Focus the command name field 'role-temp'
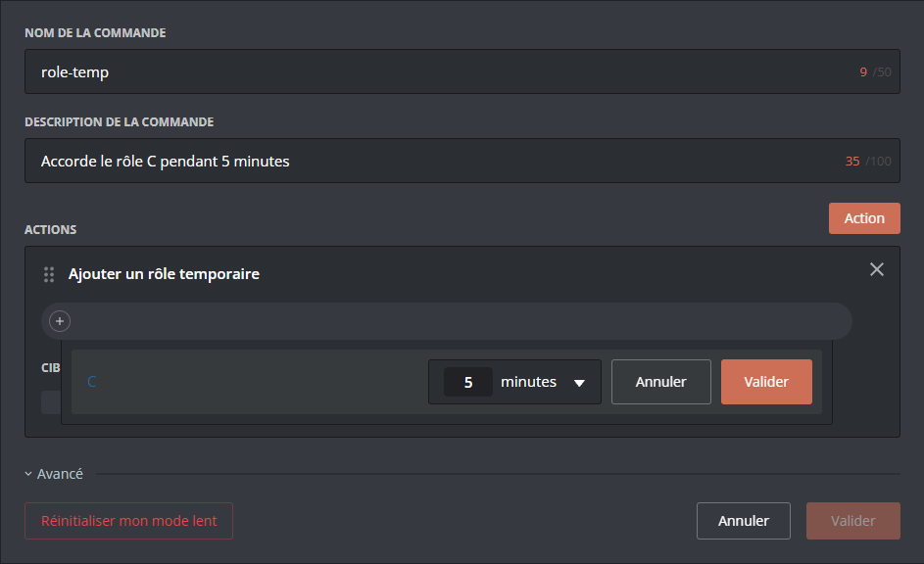The height and width of the screenshot is (564, 924). (441, 72)
